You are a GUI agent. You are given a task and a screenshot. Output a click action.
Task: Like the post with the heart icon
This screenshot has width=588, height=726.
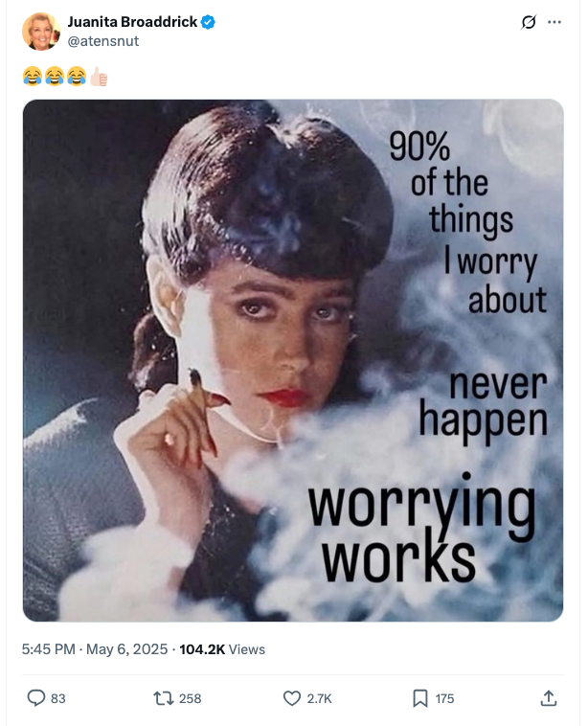(x=292, y=698)
